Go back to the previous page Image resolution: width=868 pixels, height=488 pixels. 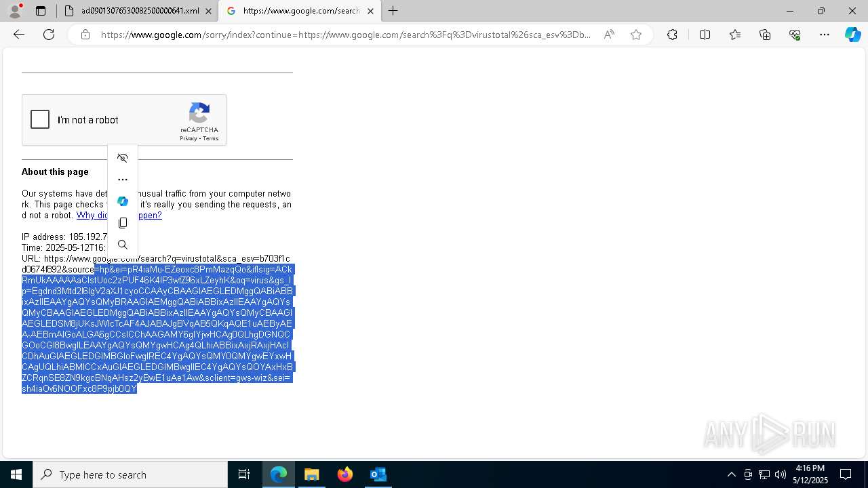[x=19, y=35]
